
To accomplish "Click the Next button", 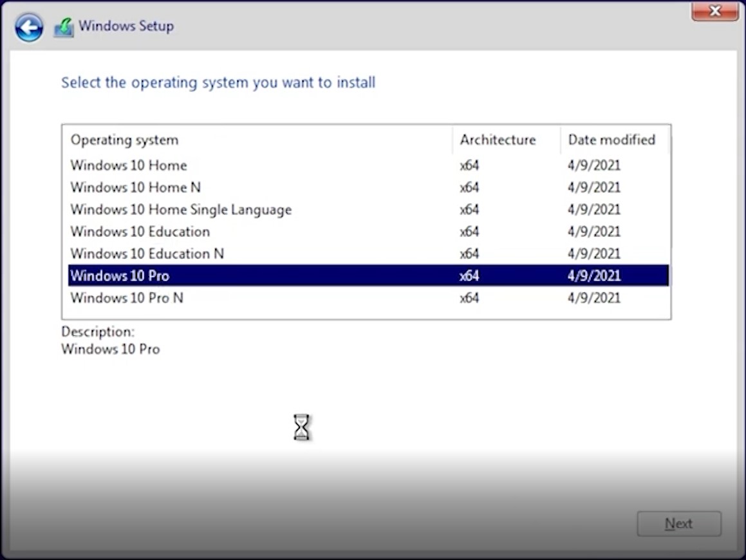I will point(679,523).
